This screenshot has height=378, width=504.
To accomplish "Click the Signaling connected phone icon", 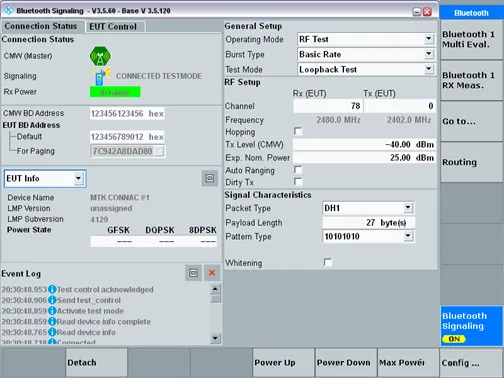I will [x=101, y=76].
